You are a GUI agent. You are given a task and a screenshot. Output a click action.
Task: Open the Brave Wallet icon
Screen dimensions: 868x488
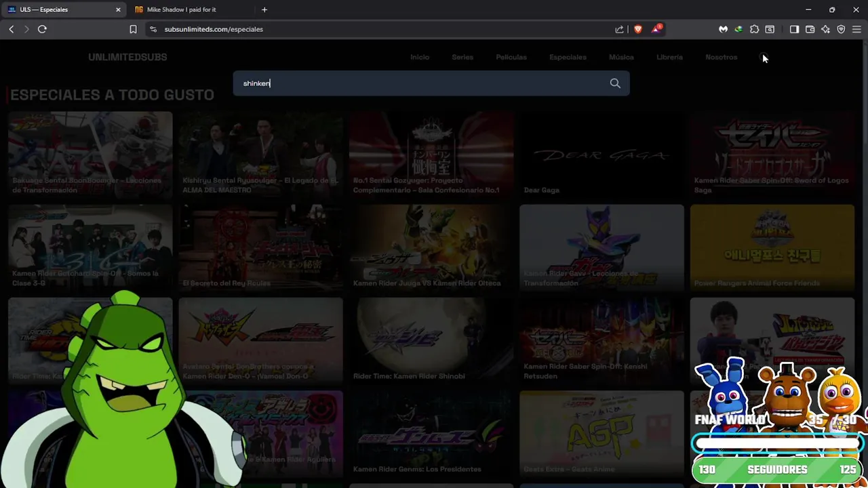click(810, 29)
